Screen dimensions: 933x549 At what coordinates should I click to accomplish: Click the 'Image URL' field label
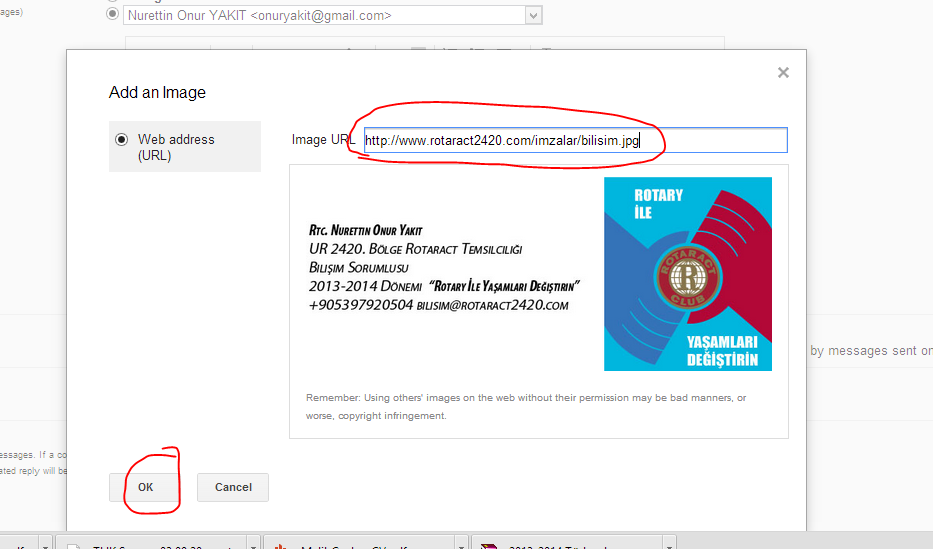[323, 140]
